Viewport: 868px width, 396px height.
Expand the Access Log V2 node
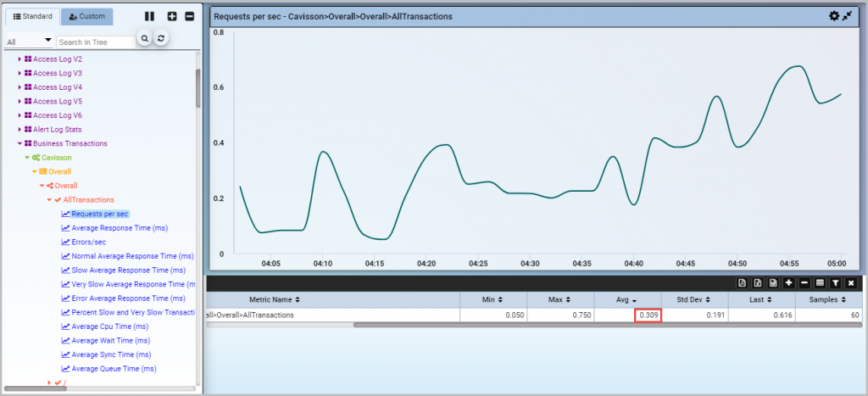(x=20, y=59)
